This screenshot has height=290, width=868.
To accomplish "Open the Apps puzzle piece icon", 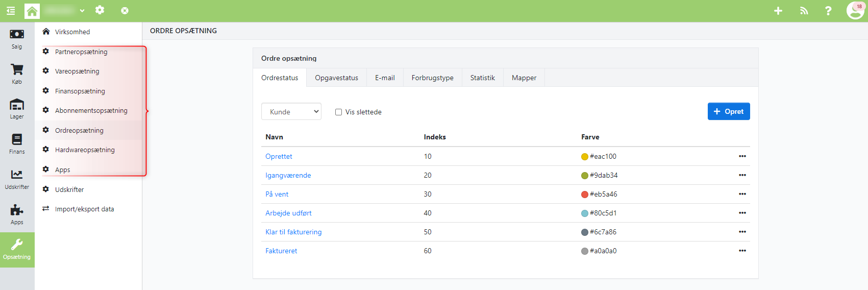I will coord(17,210).
